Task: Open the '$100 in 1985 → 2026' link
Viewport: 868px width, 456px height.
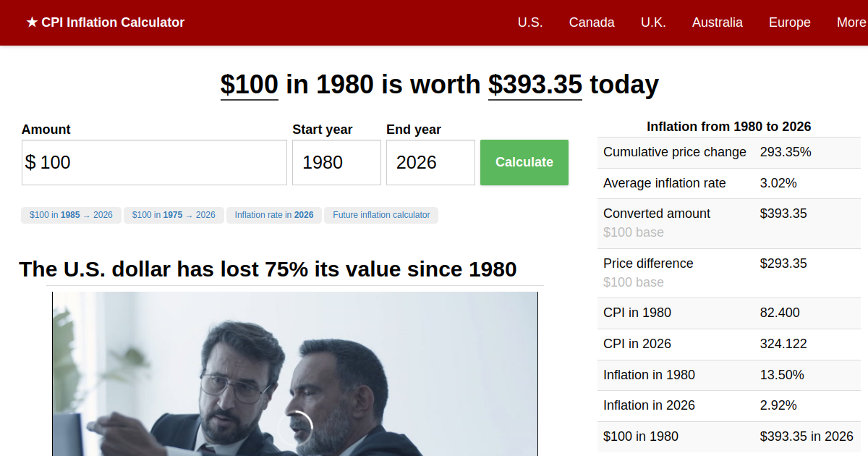Action: [71, 215]
